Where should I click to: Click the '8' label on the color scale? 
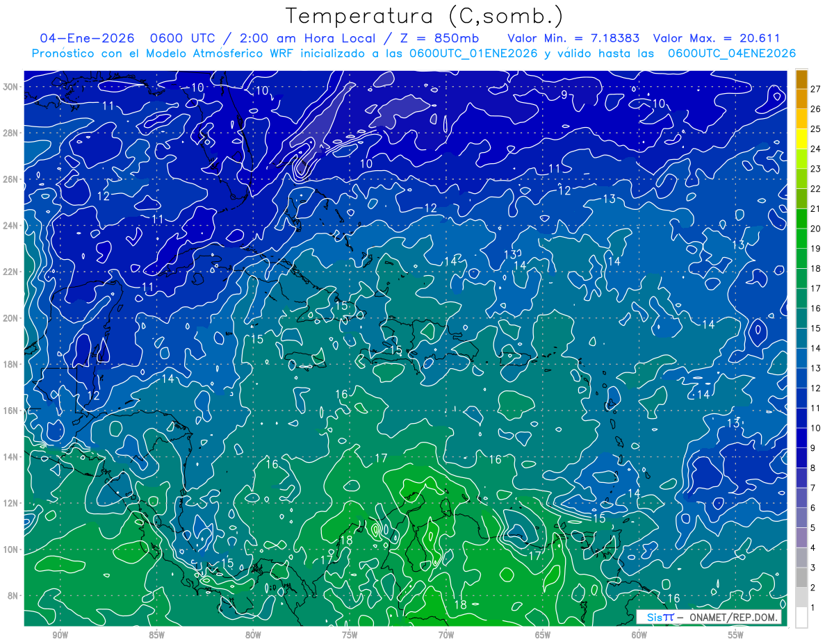[812, 468]
